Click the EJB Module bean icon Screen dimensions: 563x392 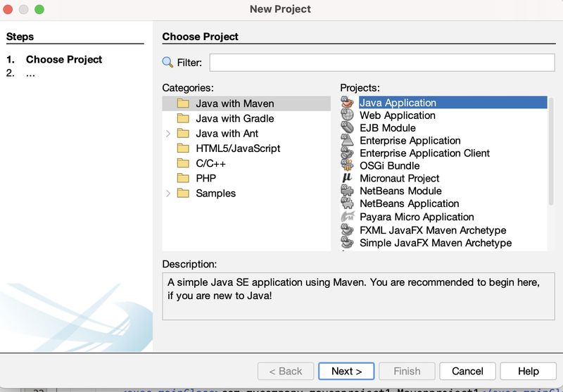point(347,127)
